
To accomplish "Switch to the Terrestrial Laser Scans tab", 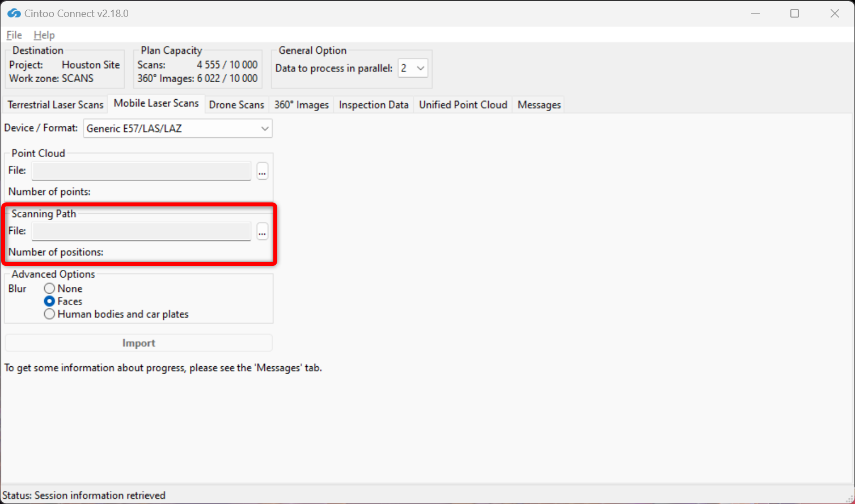I will [x=56, y=105].
